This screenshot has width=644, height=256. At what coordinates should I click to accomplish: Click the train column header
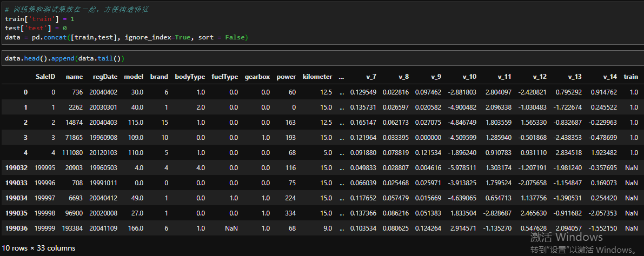coord(631,77)
